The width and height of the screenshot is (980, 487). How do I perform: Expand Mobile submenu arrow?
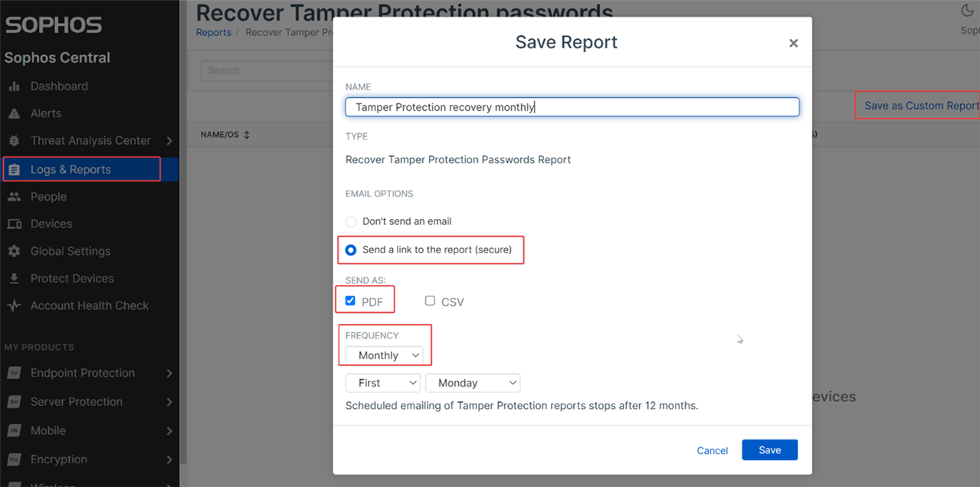pos(169,431)
